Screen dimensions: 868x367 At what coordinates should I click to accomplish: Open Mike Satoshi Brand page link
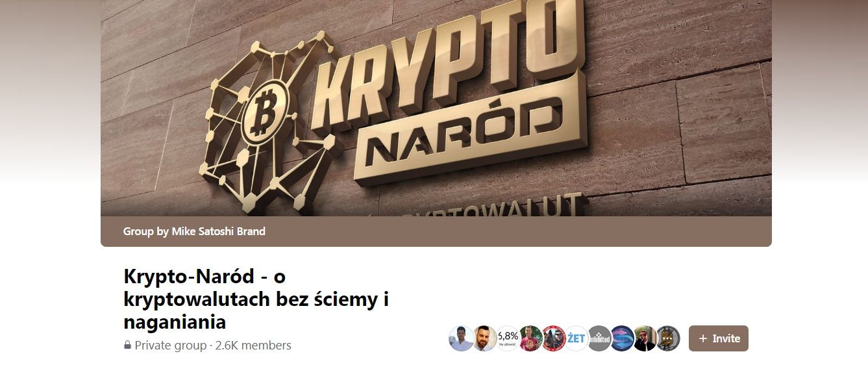pos(218,231)
